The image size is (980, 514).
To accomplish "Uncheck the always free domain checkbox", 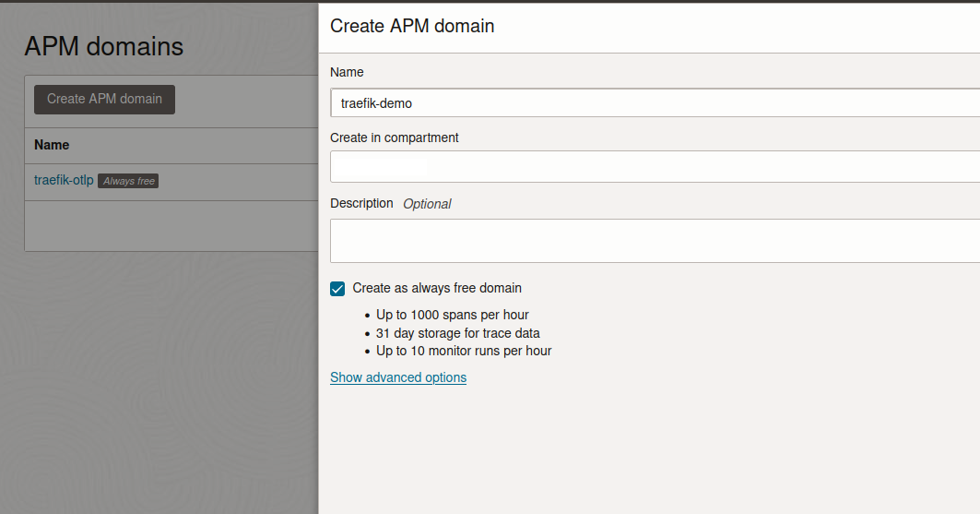I will coord(337,289).
